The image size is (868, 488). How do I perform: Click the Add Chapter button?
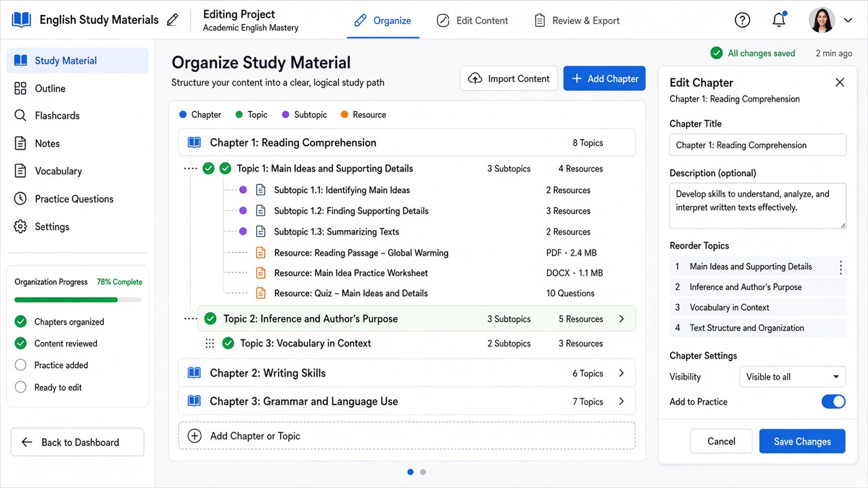tap(604, 79)
